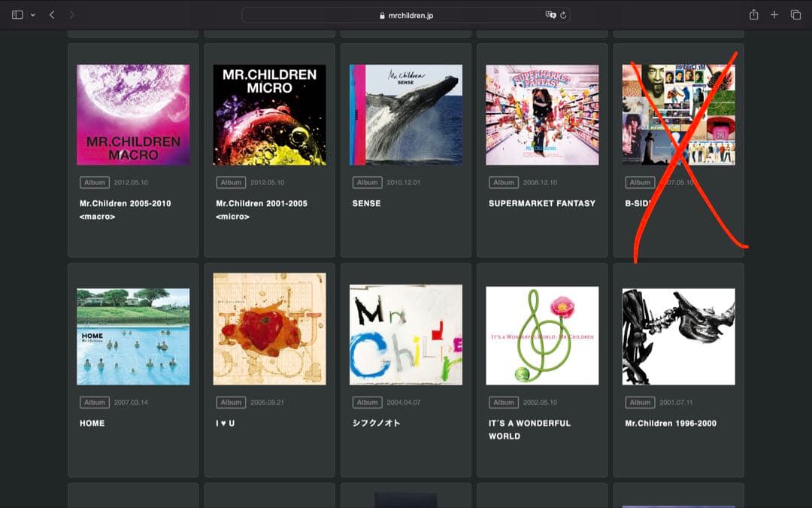The image size is (812, 508).
Task: Open the black skeleton album cover
Action: 678,336
